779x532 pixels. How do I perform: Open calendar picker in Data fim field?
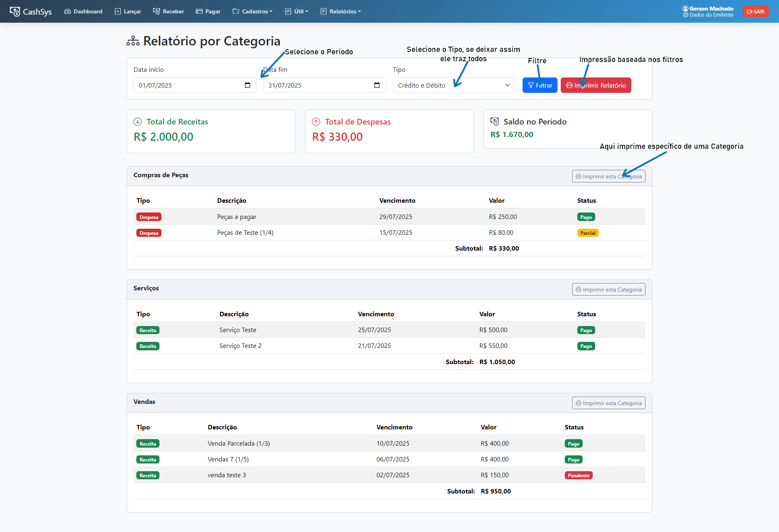(377, 85)
